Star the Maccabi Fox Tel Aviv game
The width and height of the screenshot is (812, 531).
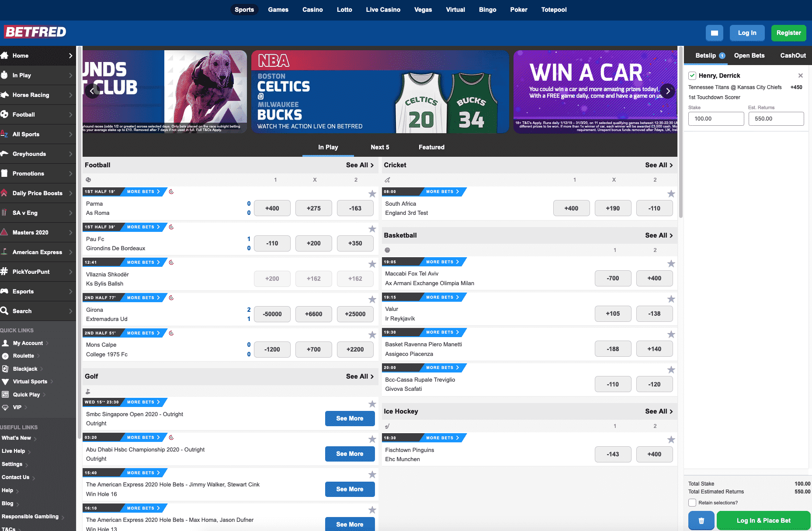(x=671, y=264)
